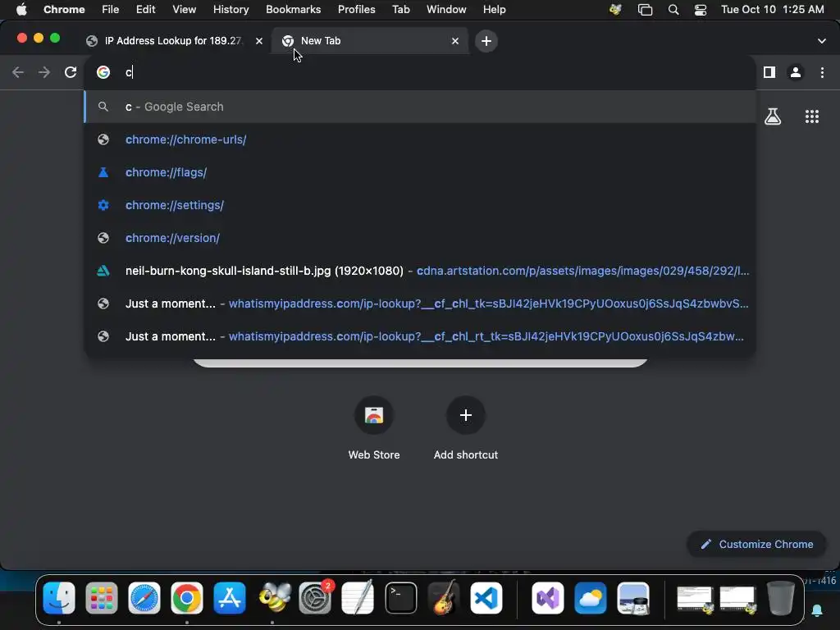
Task: Open GarageBand from the Dock
Action: [x=444, y=598]
